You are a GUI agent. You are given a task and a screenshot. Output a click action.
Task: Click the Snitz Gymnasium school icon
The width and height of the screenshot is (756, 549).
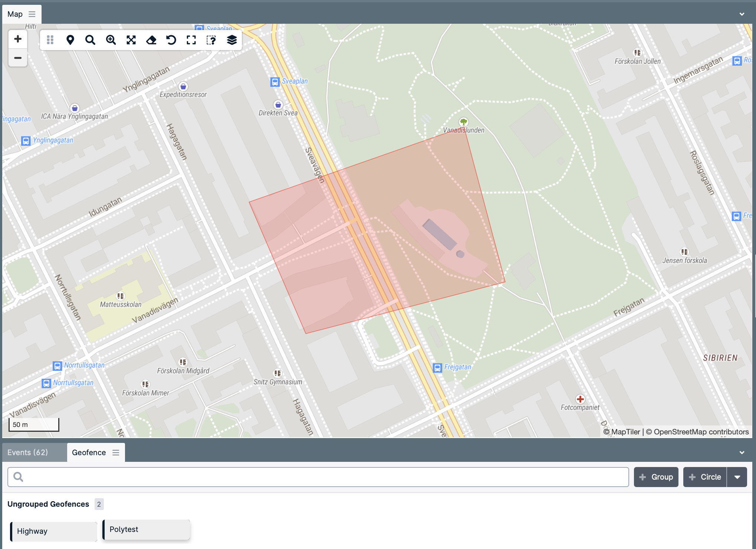tap(278, 373)
